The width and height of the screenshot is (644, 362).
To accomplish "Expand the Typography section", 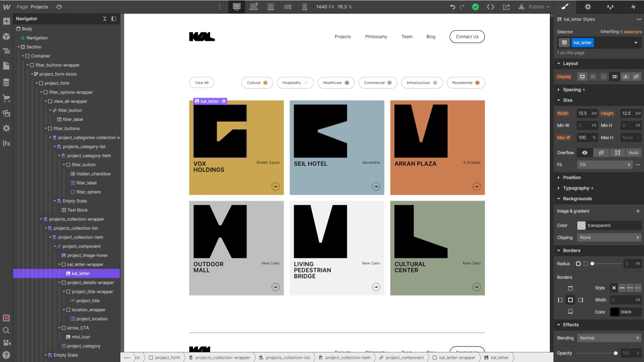I will click(576, 188).
